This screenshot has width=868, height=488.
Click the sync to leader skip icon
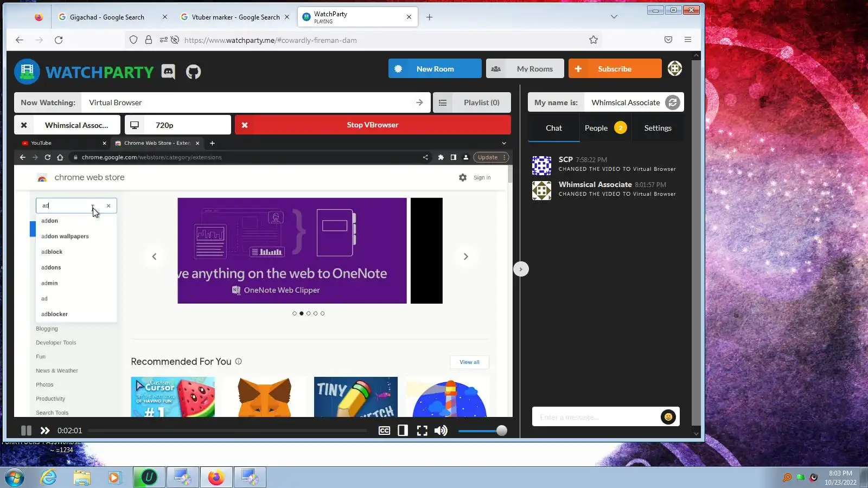[x=45, y=431]
